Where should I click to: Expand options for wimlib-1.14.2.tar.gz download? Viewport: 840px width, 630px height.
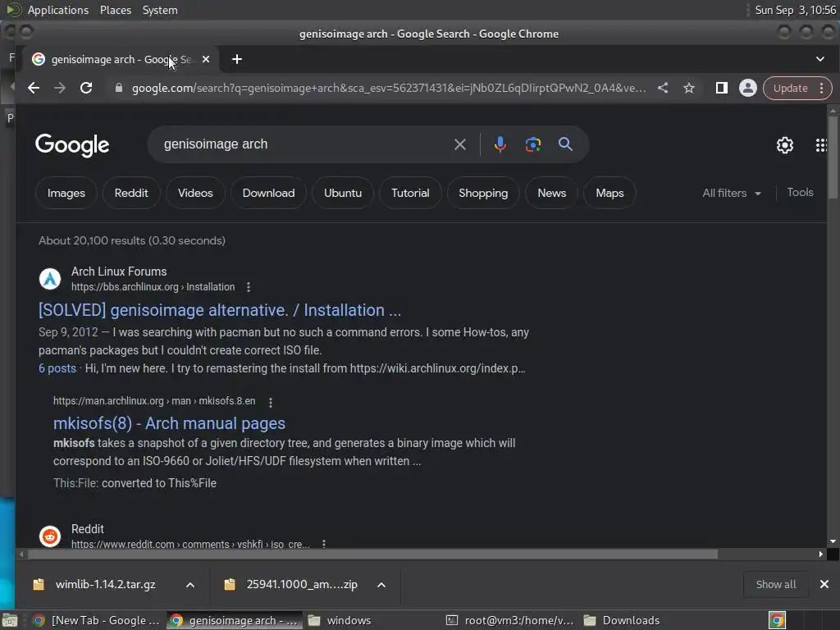click(x=190, y=584)
